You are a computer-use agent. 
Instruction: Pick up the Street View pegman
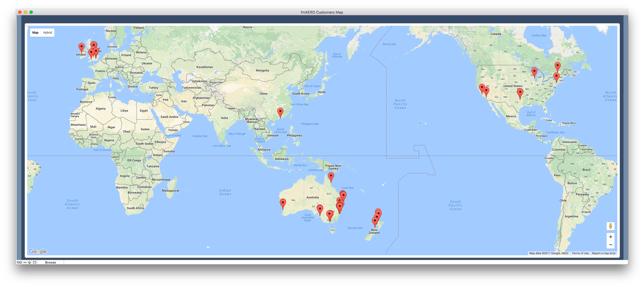coord(611,226)
